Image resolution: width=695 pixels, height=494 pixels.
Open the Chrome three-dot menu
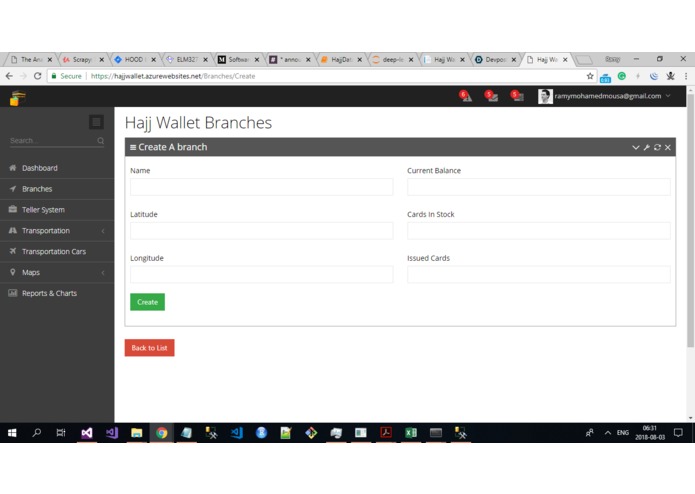(686, 76)
